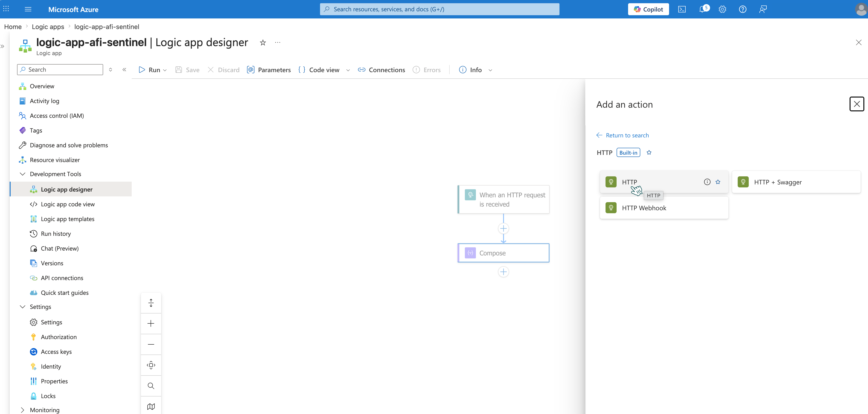
Task: Insert step between trigger and Compose
Action: [x=503, y=228]
